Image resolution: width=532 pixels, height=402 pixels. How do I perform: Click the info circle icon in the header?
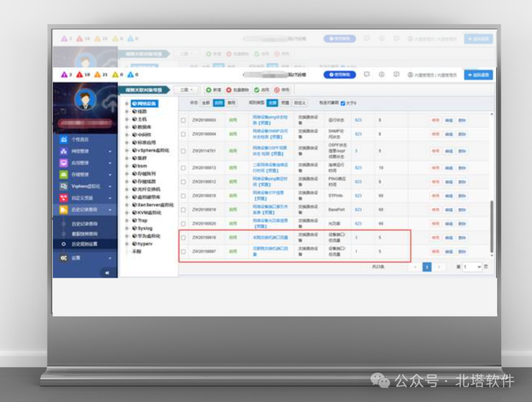tap(381, 74)
